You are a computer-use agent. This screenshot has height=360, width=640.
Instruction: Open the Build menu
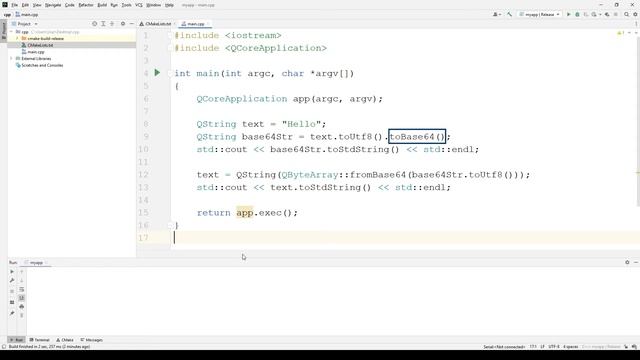(102, 5)
